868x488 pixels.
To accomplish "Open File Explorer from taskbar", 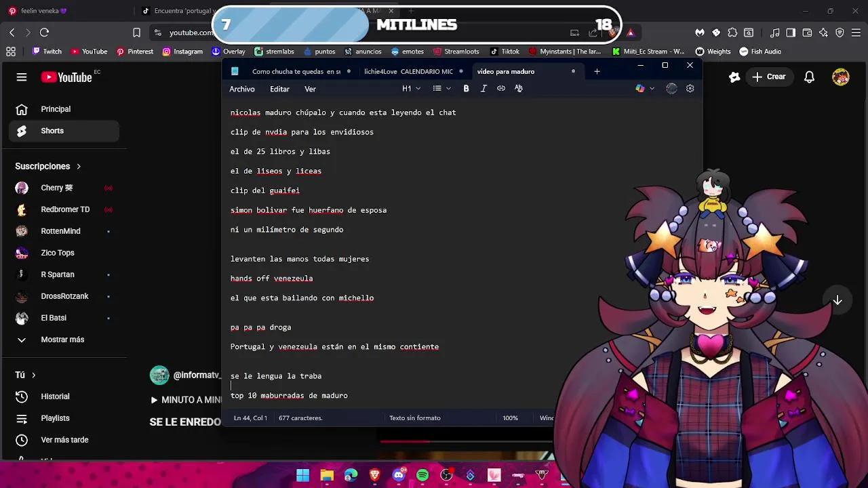I will click(x=327, y=475).
